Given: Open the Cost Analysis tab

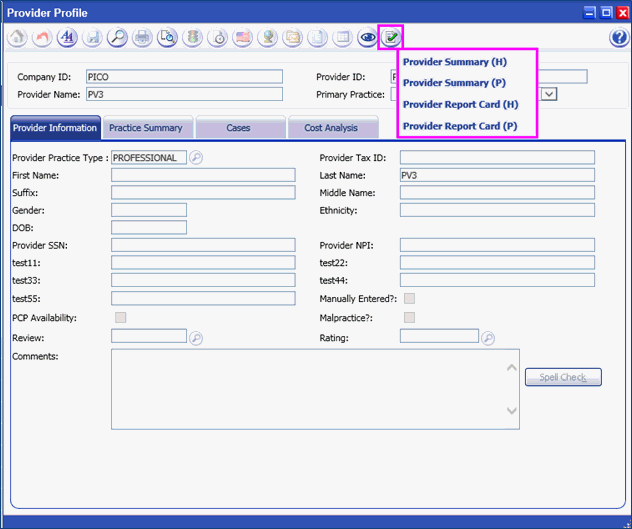Looking at the screenshot, I should point(331,128).
